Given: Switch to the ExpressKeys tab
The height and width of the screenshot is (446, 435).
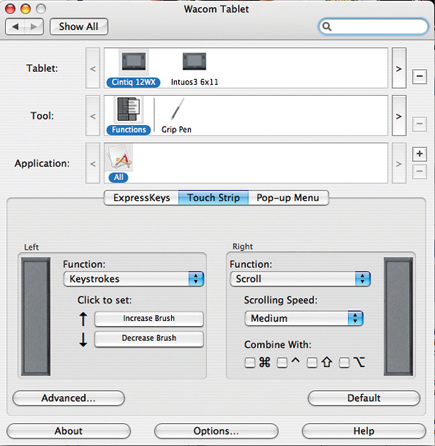Looking at the screenshot, I should (141, 198).
